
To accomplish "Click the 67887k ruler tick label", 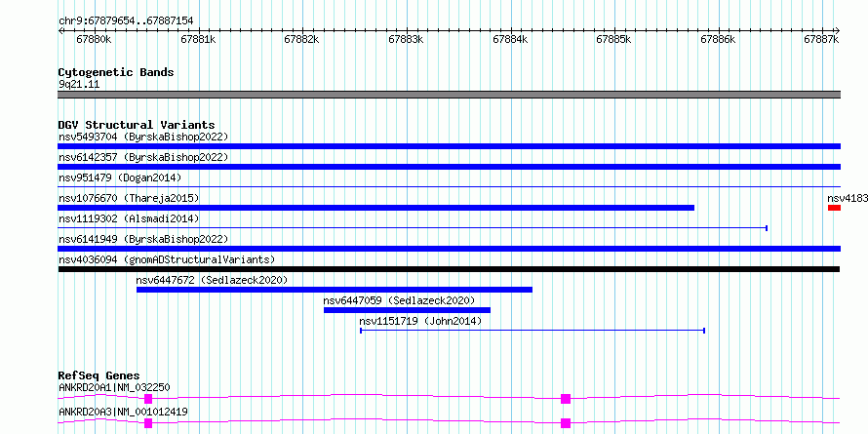I will [822, 39].
